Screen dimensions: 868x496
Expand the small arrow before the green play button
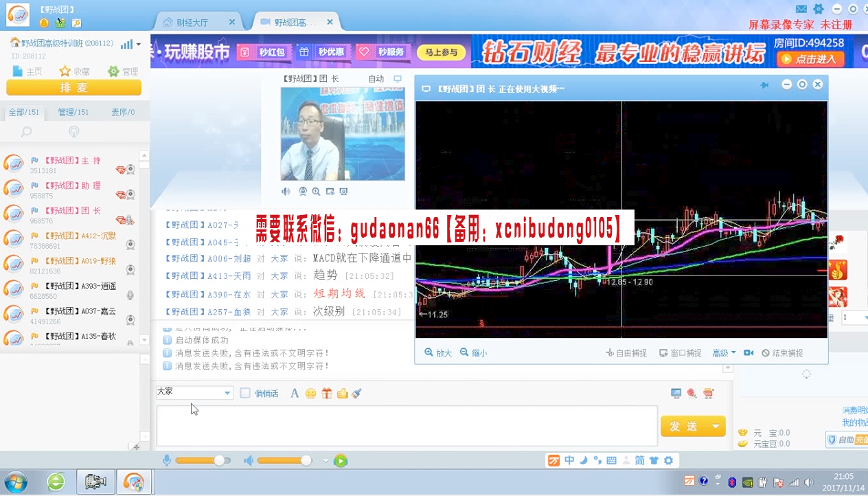[x=325, y=461]
